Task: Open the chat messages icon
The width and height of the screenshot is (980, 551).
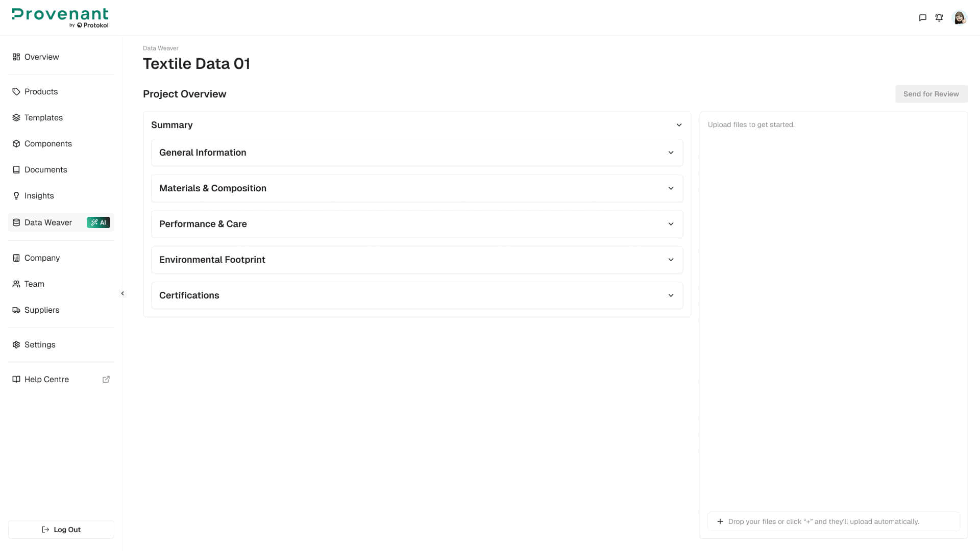Action: pos(922,18)
